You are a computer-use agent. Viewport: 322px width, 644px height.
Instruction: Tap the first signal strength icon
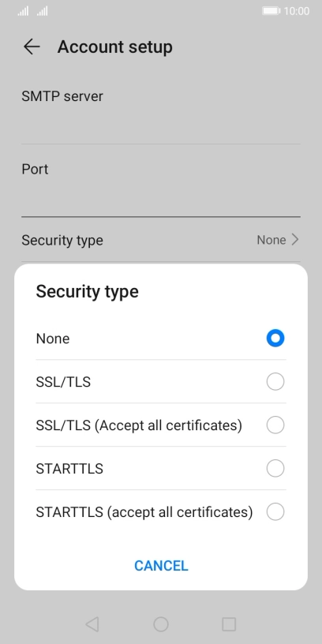(x=23, y=11)
